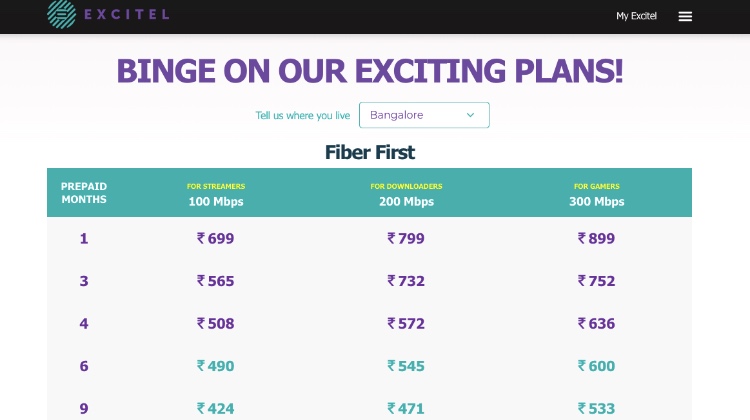Viewport: 750px width, 420px height.
Task: Choose the ₹545 six-month downloaders price
Action: [x=406, y=366]
